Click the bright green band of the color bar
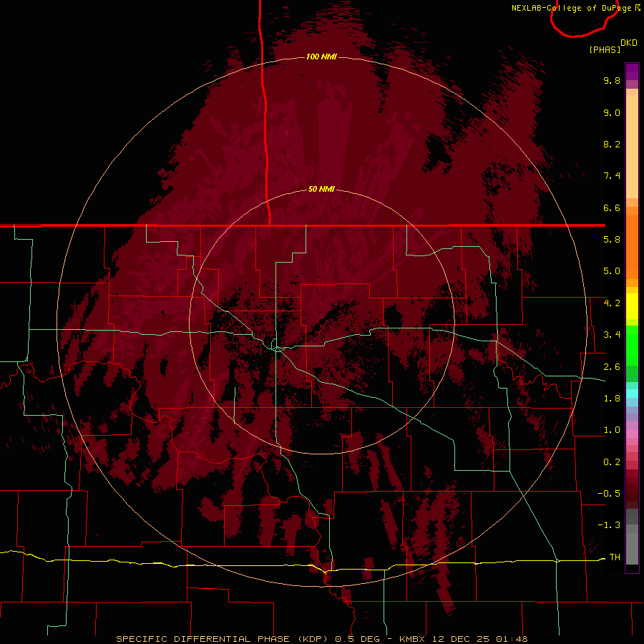644x644 pixels. point(632,345)
